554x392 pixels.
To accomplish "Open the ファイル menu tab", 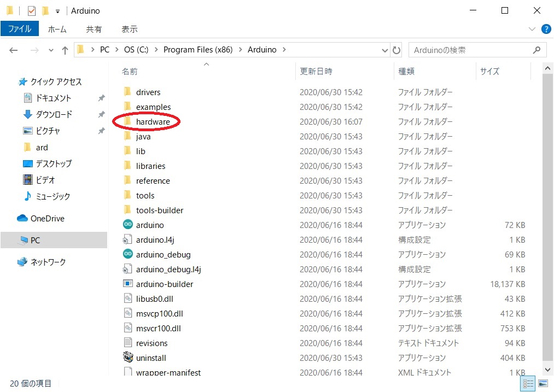I will click(20, 29).
